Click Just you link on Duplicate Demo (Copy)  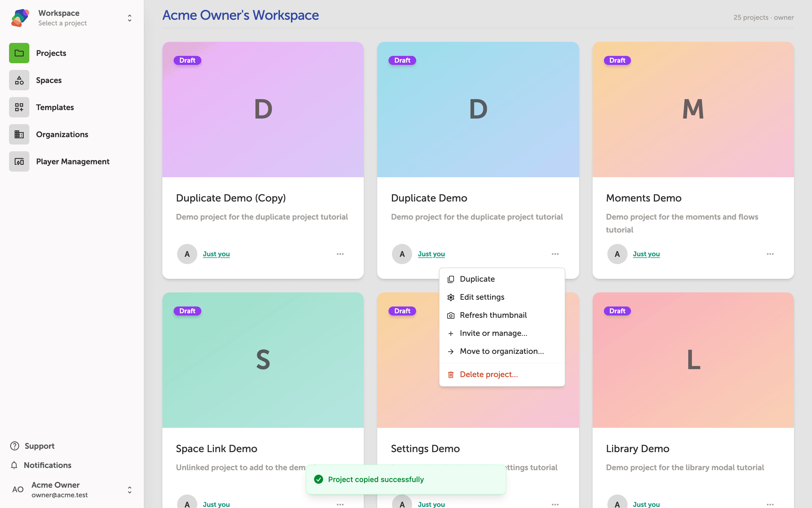217,254
